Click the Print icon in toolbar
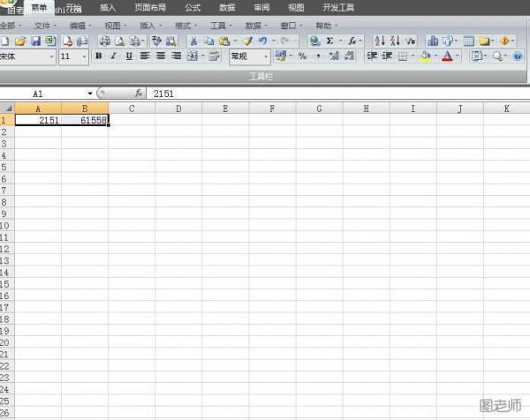Viewport: 530px width, 420px height. pos(105,41)
